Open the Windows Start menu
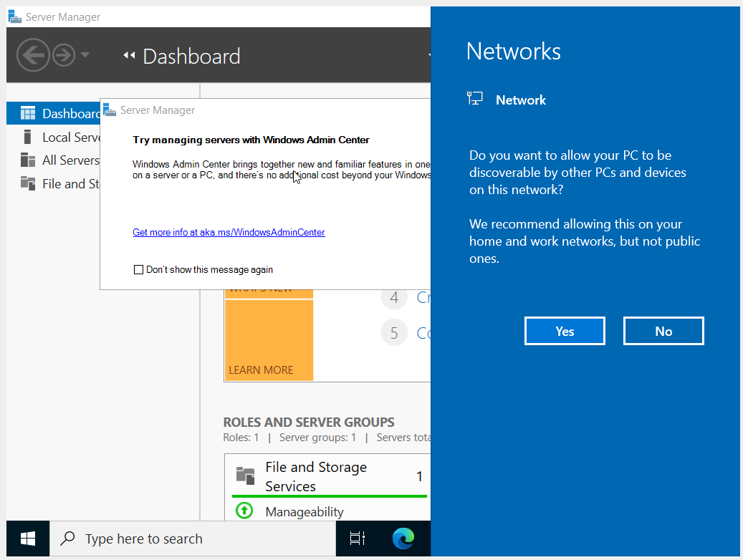This screenshot has width=743, height=560. point(28,539)
